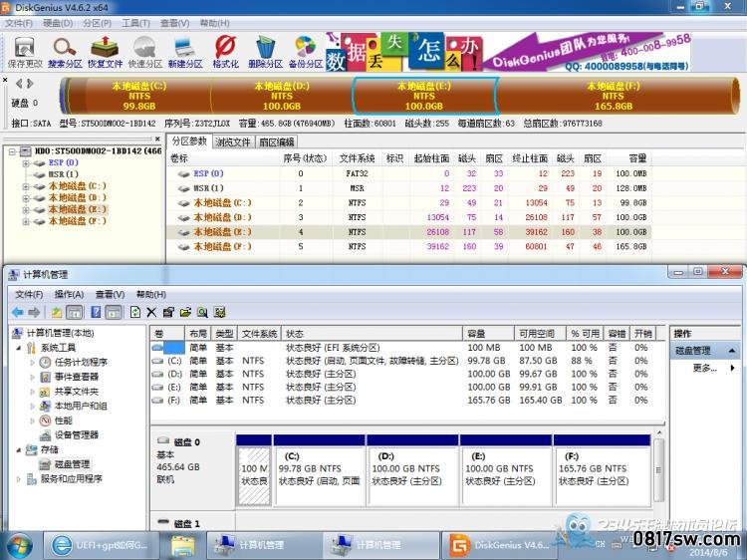The width and height of the screenshot is (747, 560).
Task: Select the 设备管理器 tree item
Action: click(x=77, y=434)
